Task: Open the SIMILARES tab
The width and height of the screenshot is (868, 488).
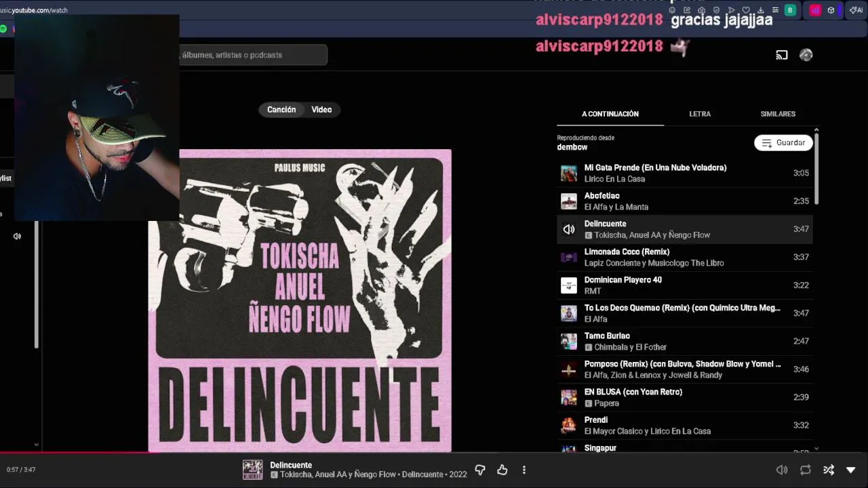Action: pos(778,114)
